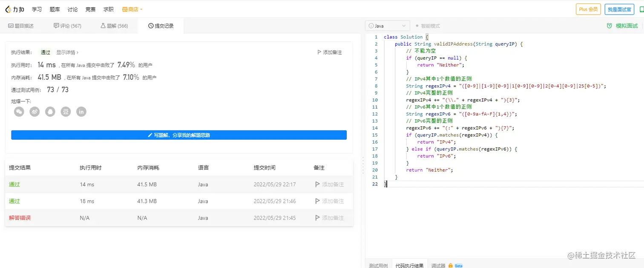Open the 求职 menu
The height and width of the screenshot is (268, 644).
108,9
